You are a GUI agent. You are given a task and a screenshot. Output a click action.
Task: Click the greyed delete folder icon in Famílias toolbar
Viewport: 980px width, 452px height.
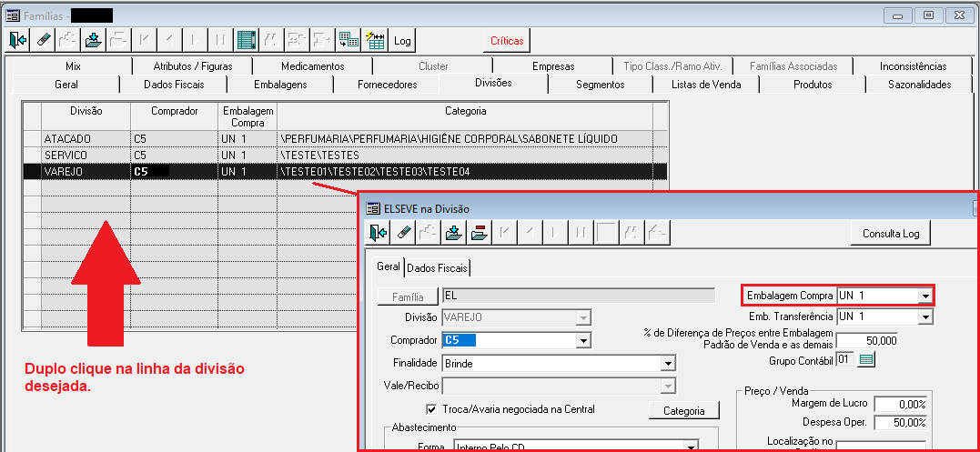click(119, 41)
